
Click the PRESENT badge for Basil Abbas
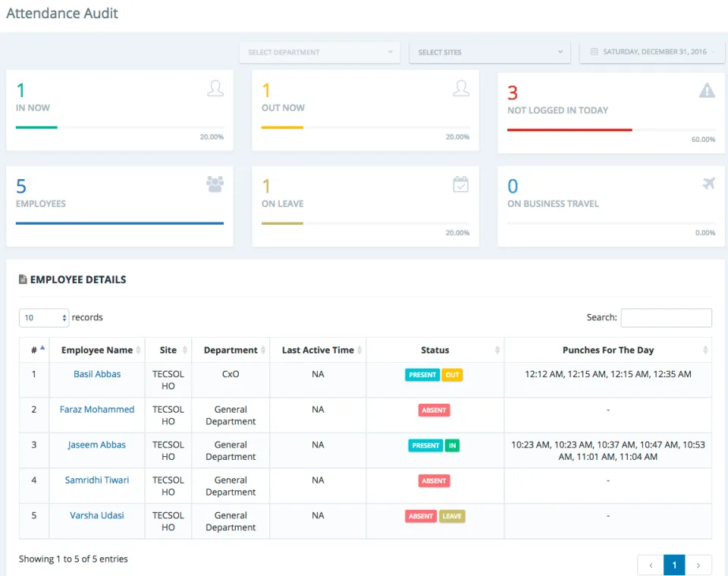[x=422, y=375]
